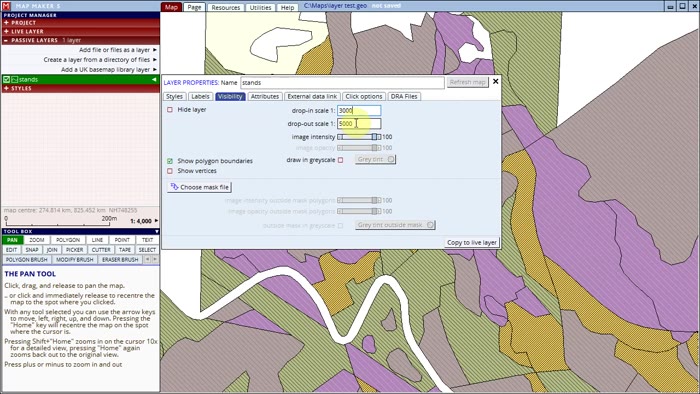The image size is (700, 394).
Task: Select the POINT tool
Action: tap(122, 240)
